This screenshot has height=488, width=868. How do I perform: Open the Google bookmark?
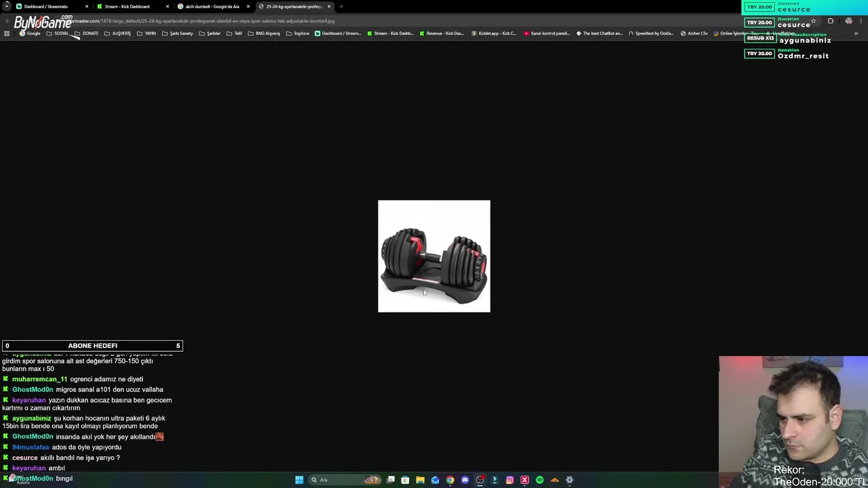[31, 33]
